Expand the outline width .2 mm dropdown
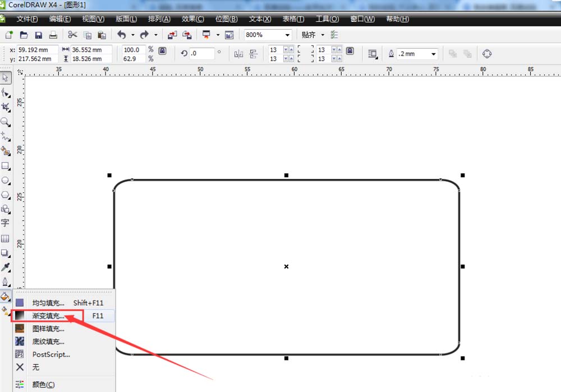Image resolution: width=561 pixels, height=392 pixels. pos(434,54)
